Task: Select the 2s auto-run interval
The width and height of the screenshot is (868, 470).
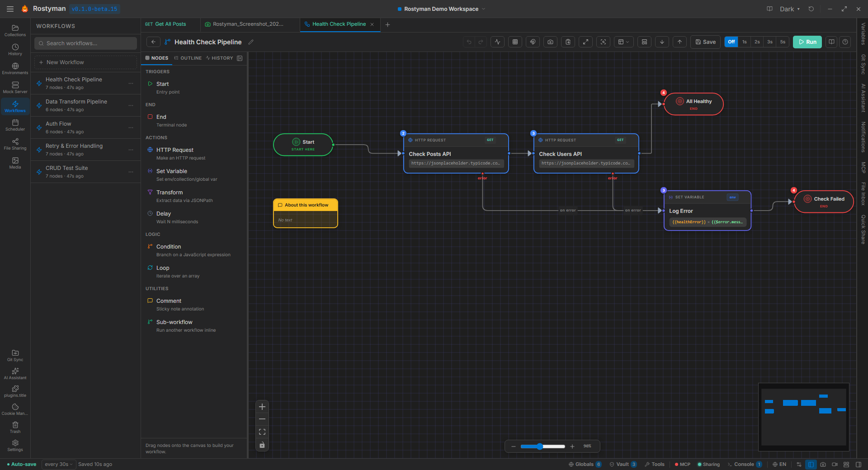Action: click(757, 42)
